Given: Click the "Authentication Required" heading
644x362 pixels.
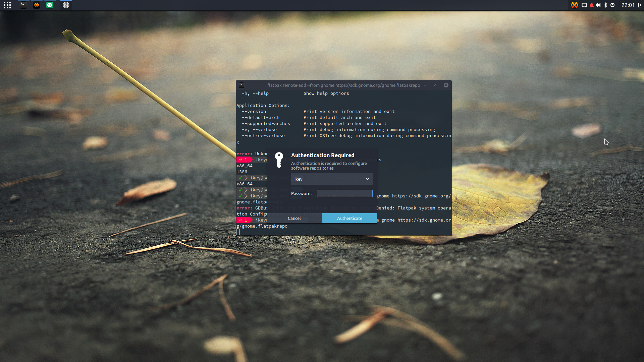Looking at the screenshot, I should 323,155.
